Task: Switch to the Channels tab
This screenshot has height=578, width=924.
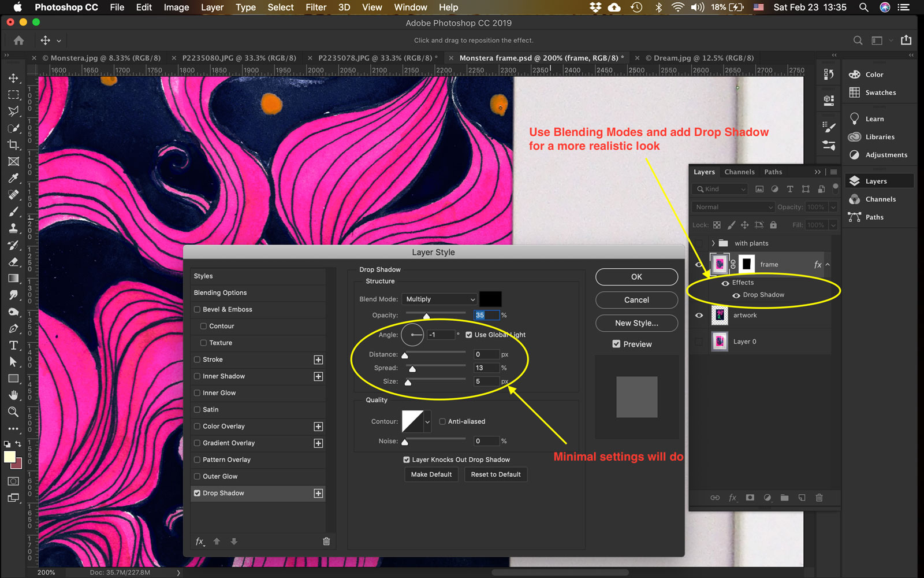Action: point(739,172)
